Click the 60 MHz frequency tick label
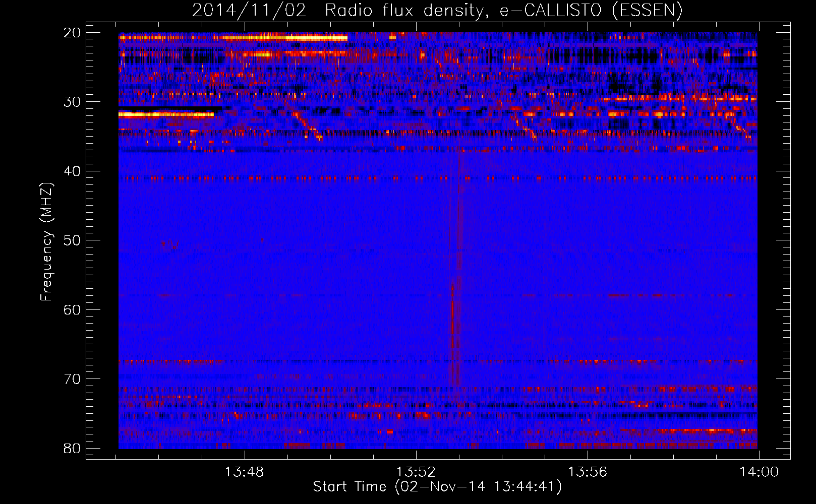The height and width of the screenshot is (504, 816). click(72, 309)
